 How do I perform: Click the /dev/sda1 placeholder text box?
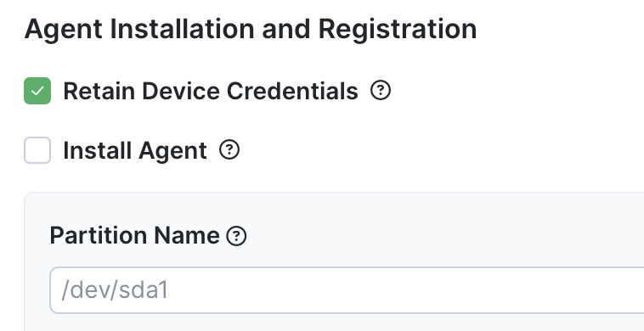point(347,290)
